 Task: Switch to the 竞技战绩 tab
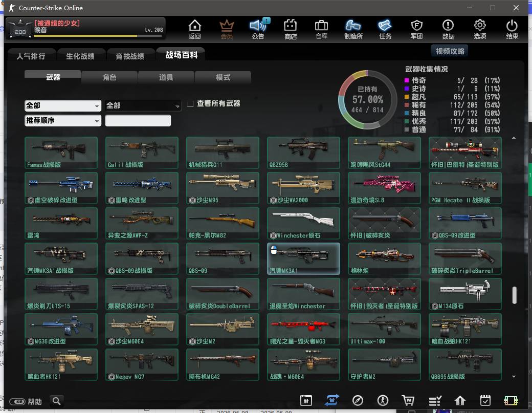[x=130, y=56]
